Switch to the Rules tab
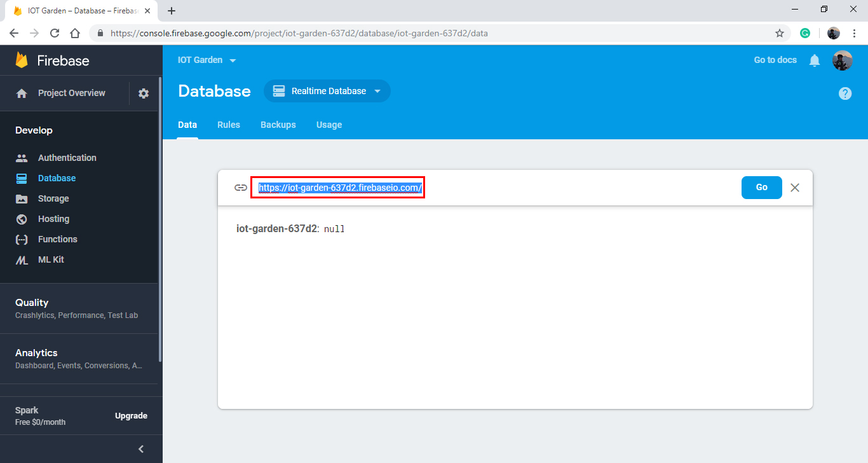868x463 pixels. (x=229, y=125)
